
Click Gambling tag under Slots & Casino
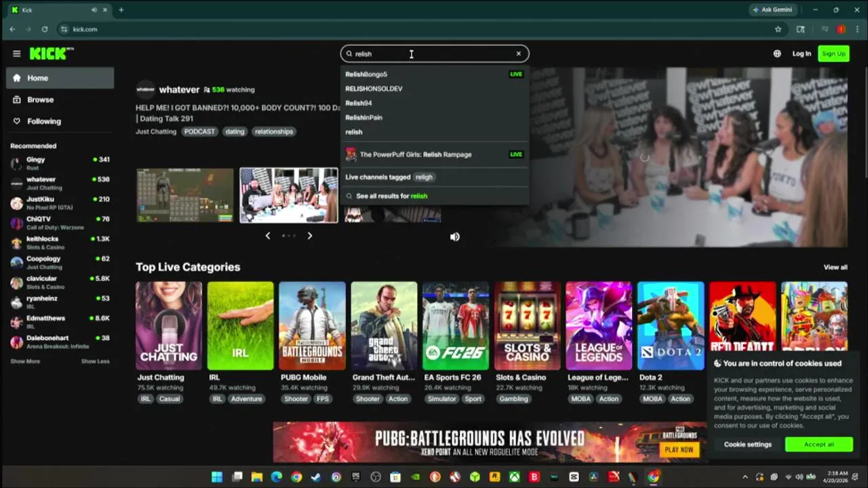(514, 399)
